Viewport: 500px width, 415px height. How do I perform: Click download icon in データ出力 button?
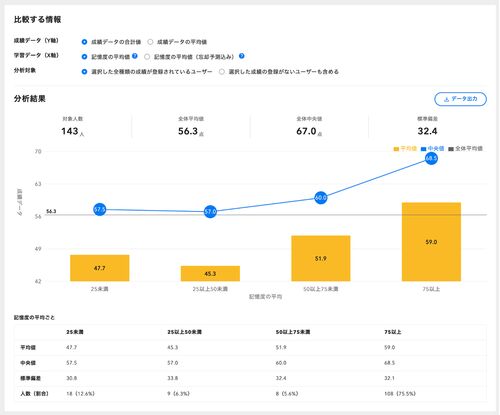[x=446, y=99]
